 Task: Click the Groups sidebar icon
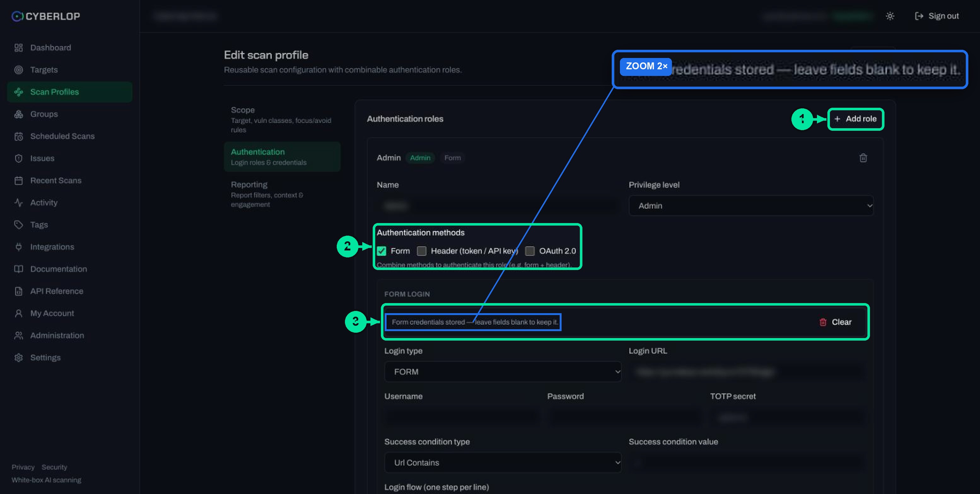pyautogui.click(x=18, y=114)
